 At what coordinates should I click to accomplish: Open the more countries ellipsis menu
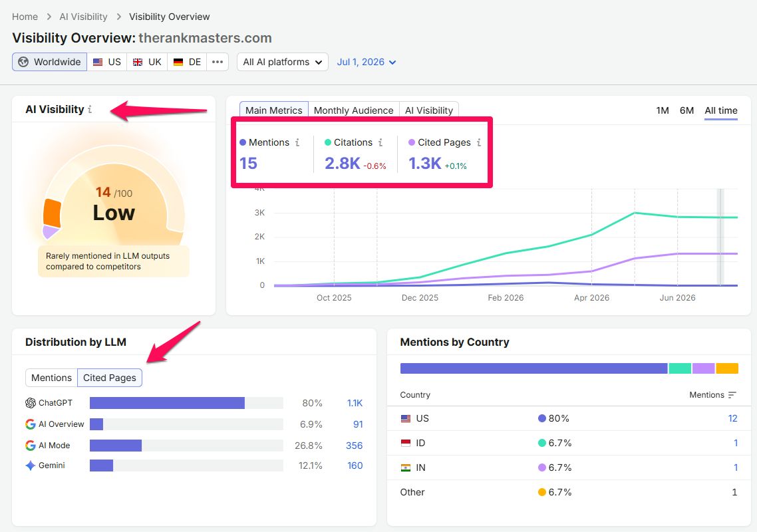218,62
